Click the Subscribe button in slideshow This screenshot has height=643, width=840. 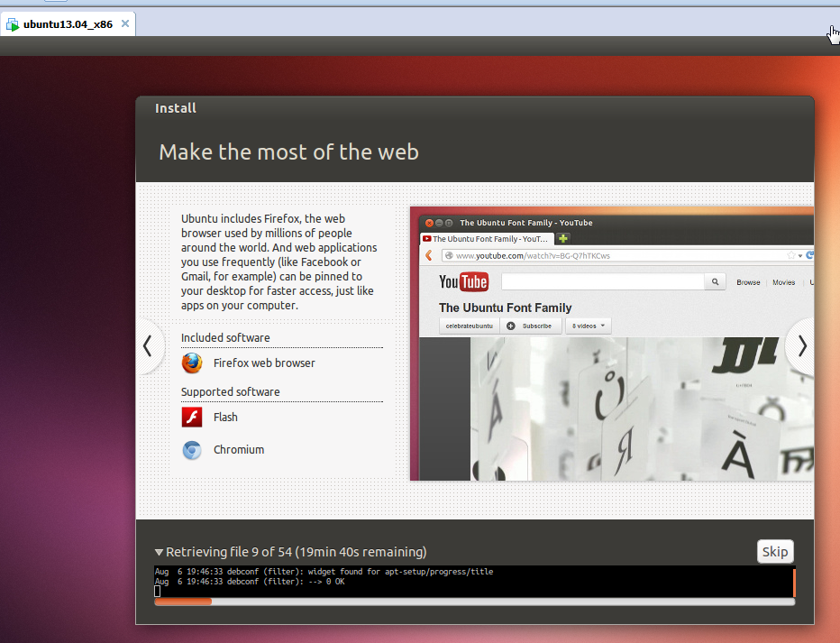click(x=530, y=326)
